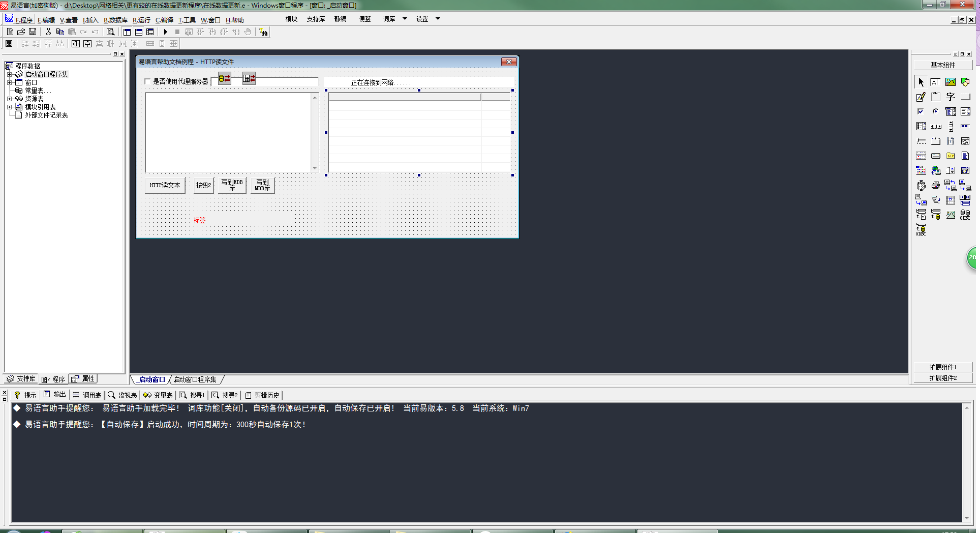Select the pointer arrow tool in palette
The image size is (980, 533).
(921, 82)
